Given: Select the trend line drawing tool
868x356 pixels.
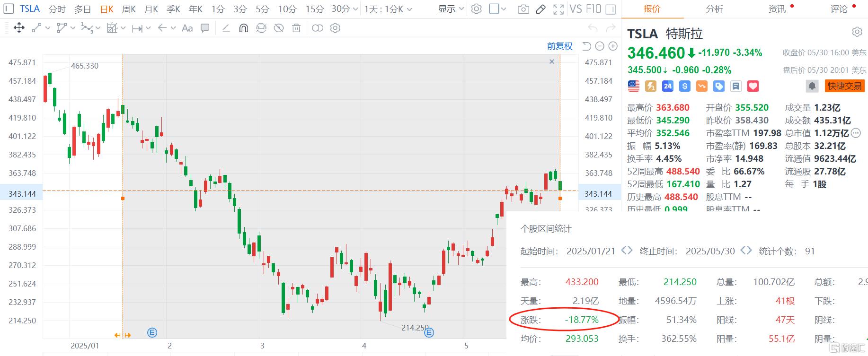Looking at the screenshot, I should click(x=36, y=28).
